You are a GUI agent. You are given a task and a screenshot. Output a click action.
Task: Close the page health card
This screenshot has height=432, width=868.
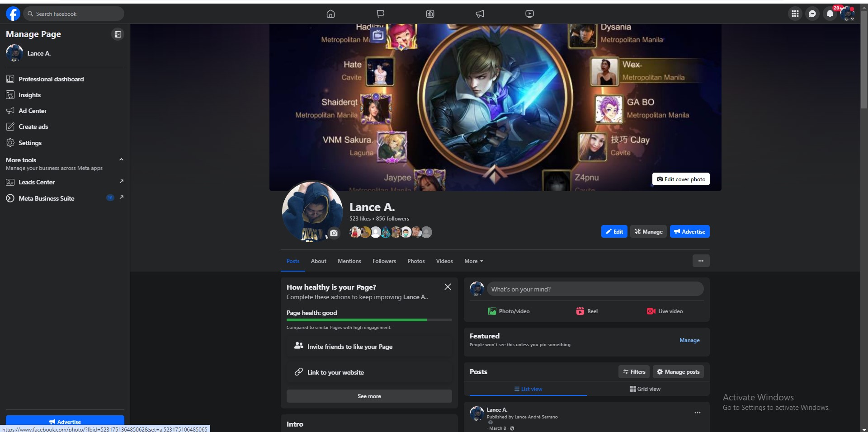coord(448,287)
